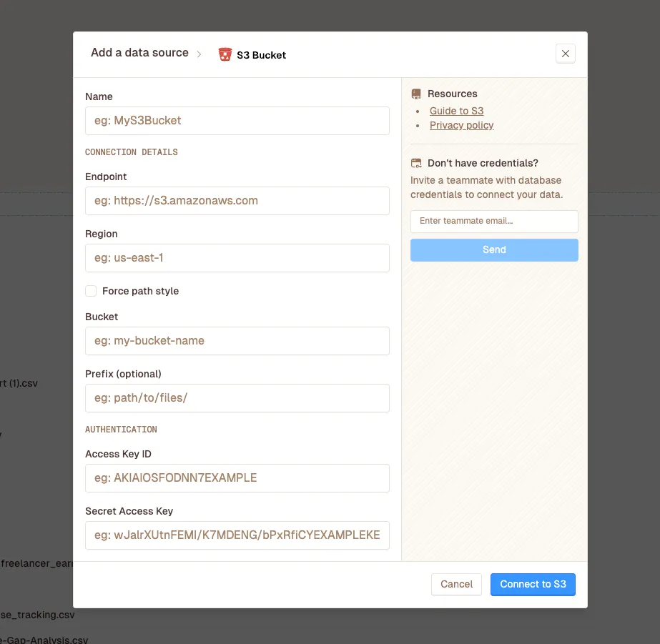Click the S3 Bucket icon in header
This screenshot has width=660, height=644.
225,55
